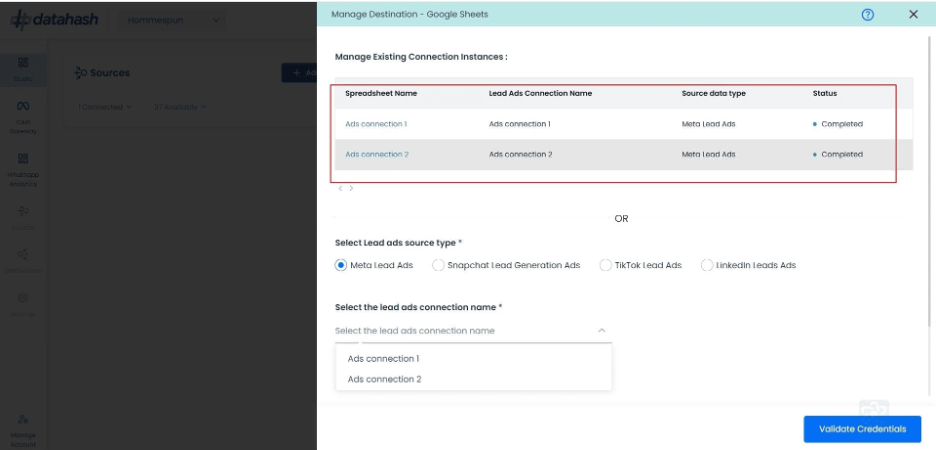Collapse the lead ads connection name dropdown

tap(602, 330)
